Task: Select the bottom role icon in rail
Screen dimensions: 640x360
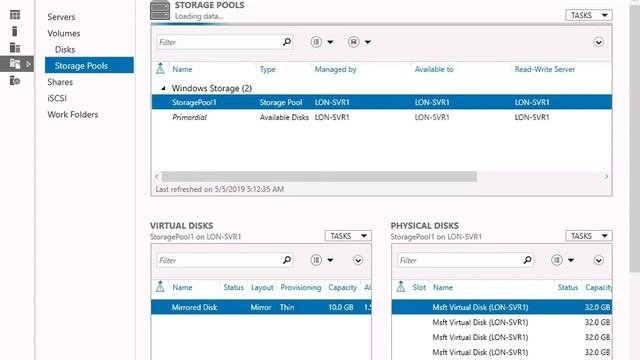Action: point(15,80)
